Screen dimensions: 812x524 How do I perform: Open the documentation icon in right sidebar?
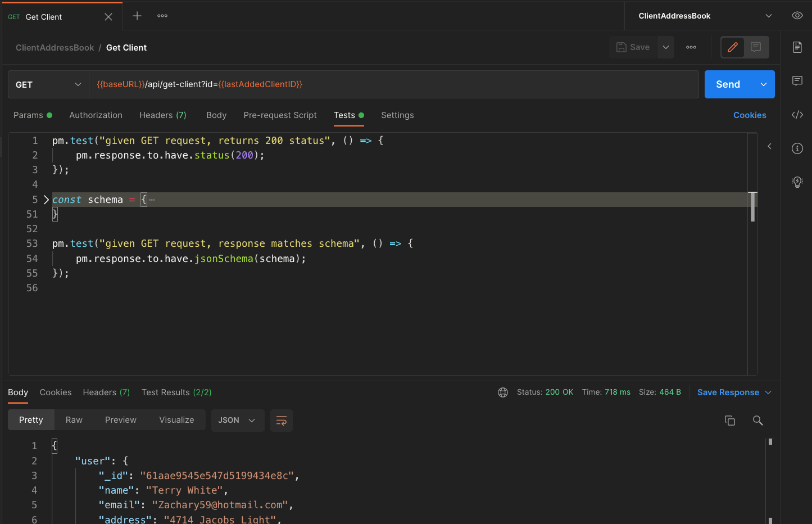[797, 47]
